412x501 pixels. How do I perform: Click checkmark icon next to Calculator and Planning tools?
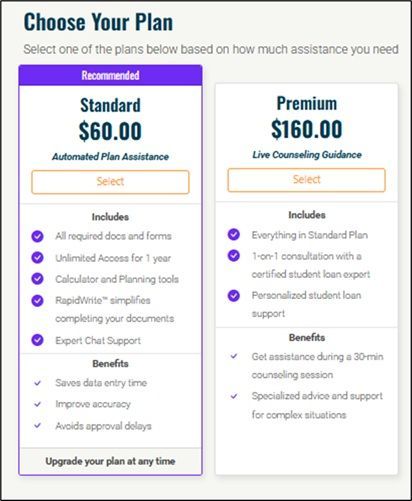37,279
